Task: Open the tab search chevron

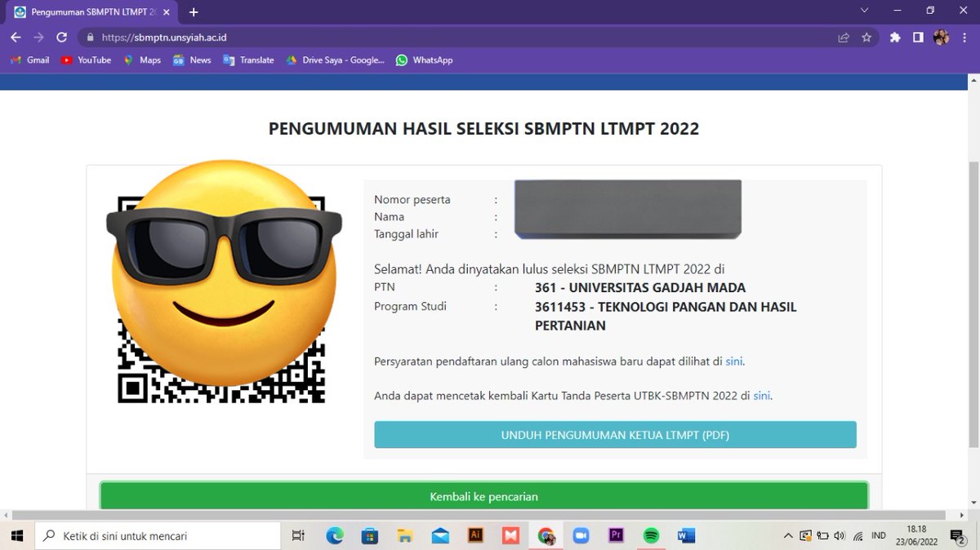Action: [865, 11]
